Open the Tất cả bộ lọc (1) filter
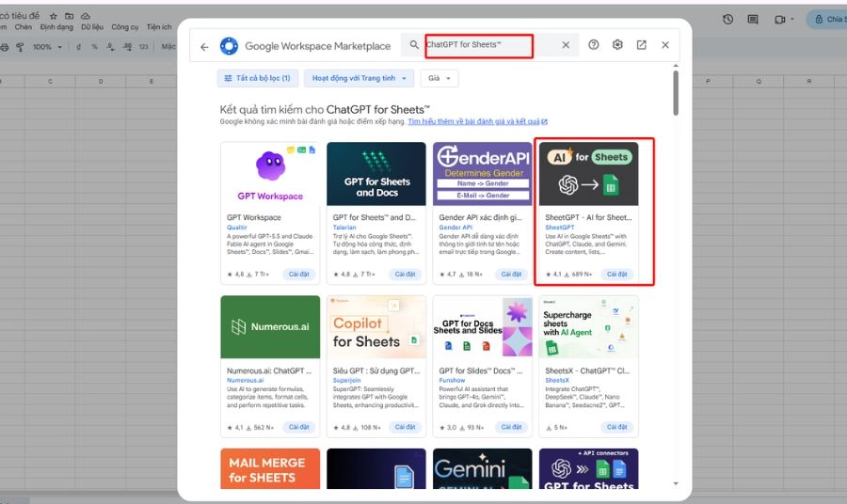This screenshot has width=847, height=504. pos(257,78)
